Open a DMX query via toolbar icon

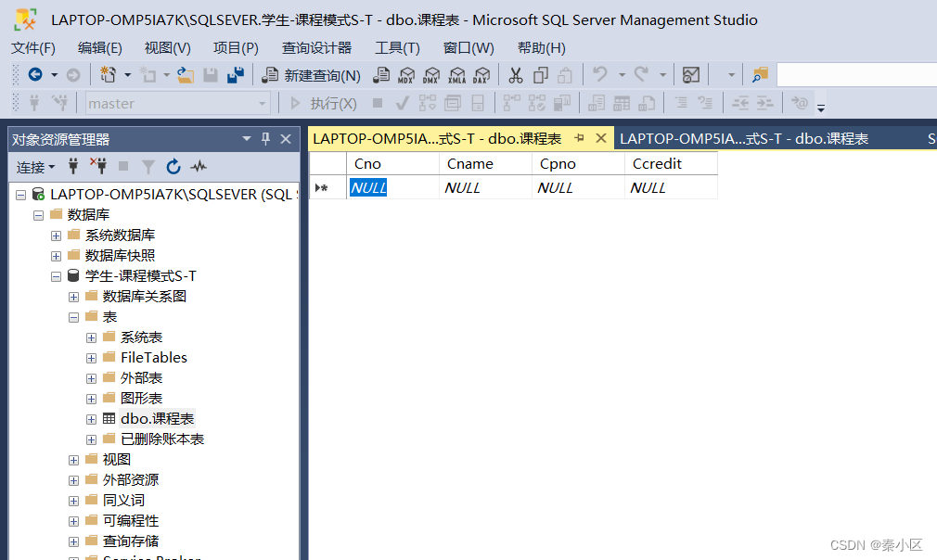click(430, 74)
